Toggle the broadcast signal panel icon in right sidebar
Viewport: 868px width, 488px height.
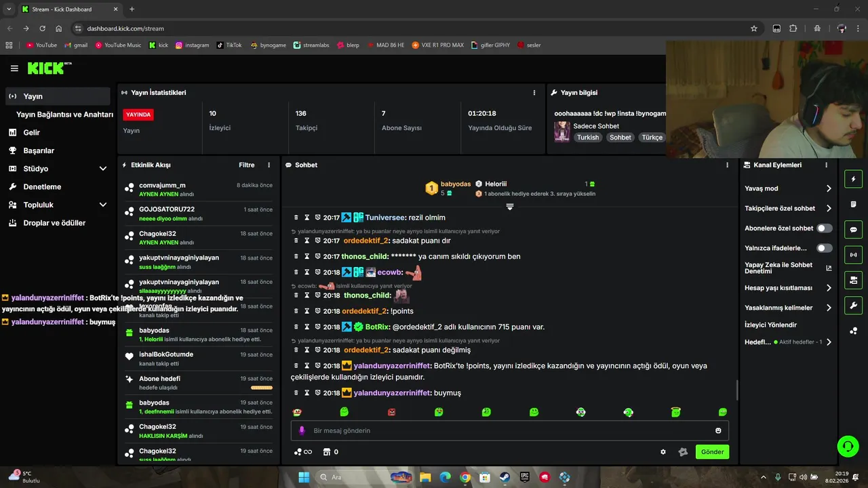point(853,255)
